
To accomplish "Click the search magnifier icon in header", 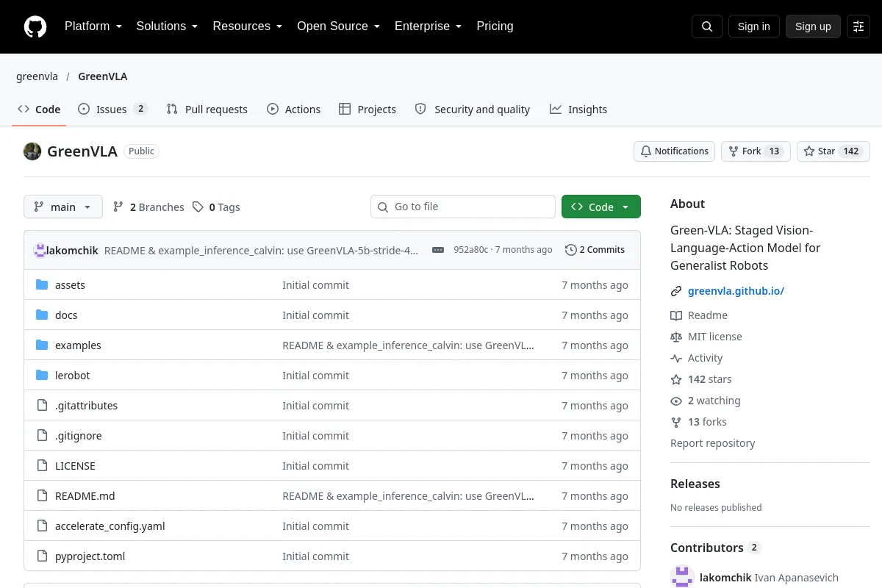I will pyautogui.click(x=707, y=26).
